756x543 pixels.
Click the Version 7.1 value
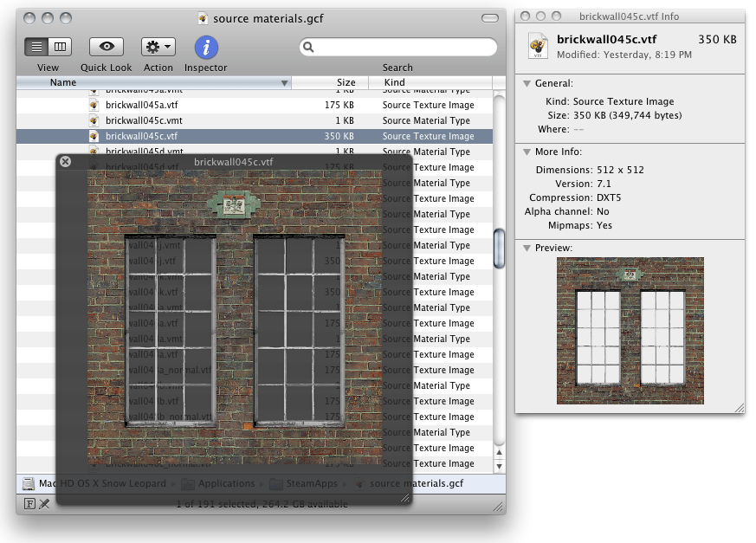click(604, 184)
